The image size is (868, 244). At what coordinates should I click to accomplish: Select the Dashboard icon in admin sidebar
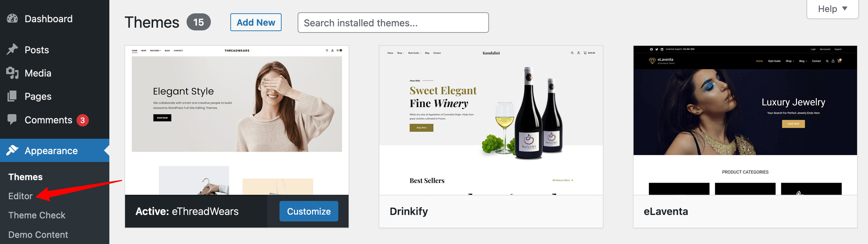[x=13, y=18]
